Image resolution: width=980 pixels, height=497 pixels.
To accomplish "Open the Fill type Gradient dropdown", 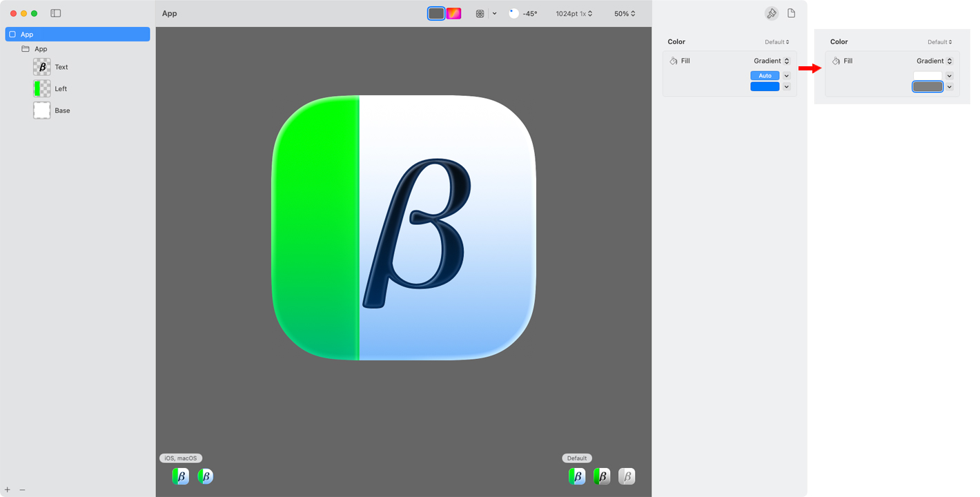I will (772, 61).
